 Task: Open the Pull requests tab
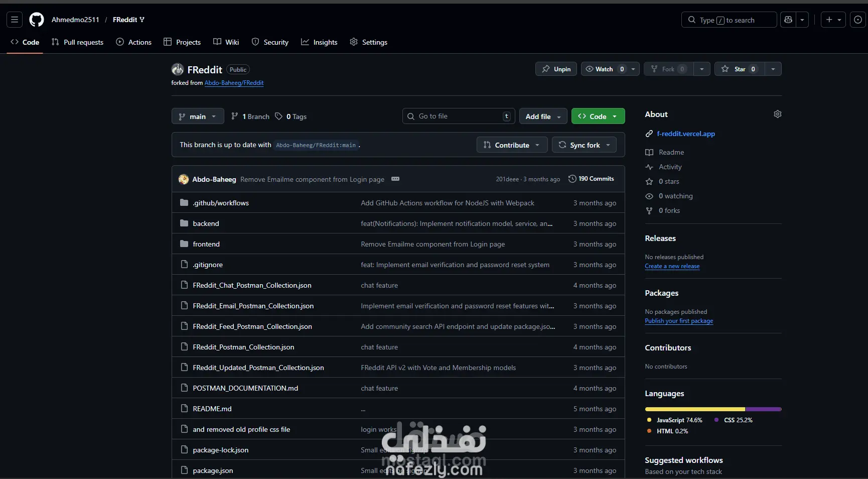coord(78,42)
